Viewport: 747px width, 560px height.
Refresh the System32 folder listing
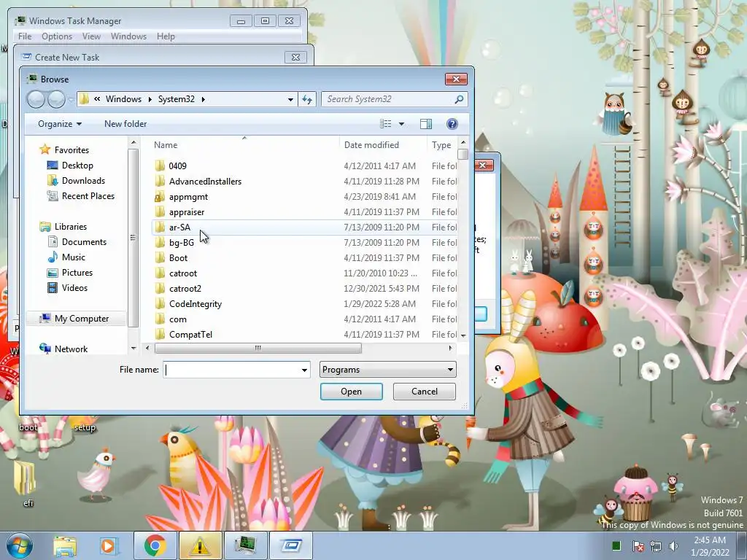[307, 99]
